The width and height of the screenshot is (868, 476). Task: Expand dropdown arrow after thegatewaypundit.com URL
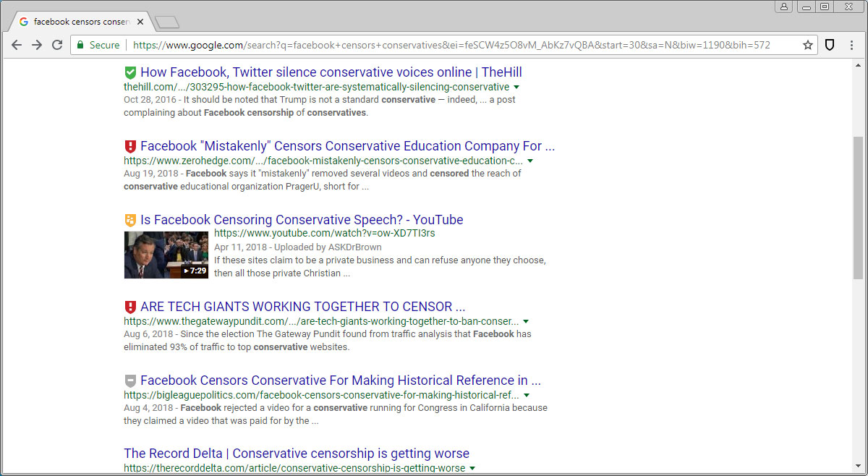526,322
